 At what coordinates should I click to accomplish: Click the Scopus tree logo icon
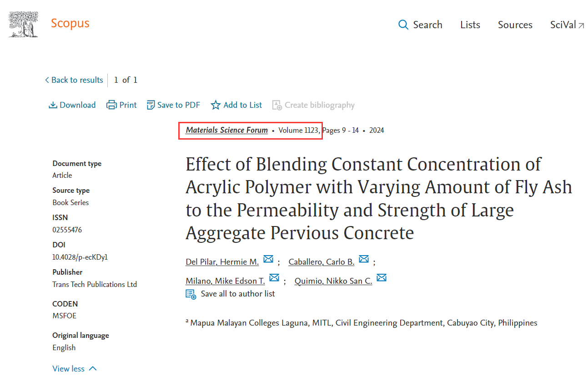coord(23,24)
